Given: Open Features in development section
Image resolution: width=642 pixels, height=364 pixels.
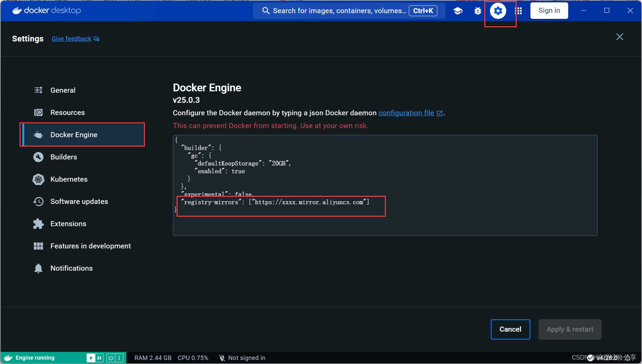Looking at the screenshot, I should (x=83, y=246).
